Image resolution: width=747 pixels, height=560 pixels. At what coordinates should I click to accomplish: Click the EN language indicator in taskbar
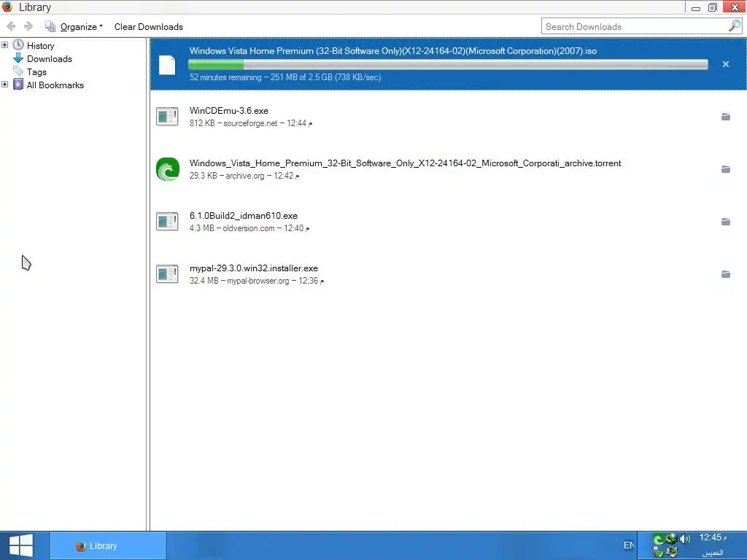[628, 545]
